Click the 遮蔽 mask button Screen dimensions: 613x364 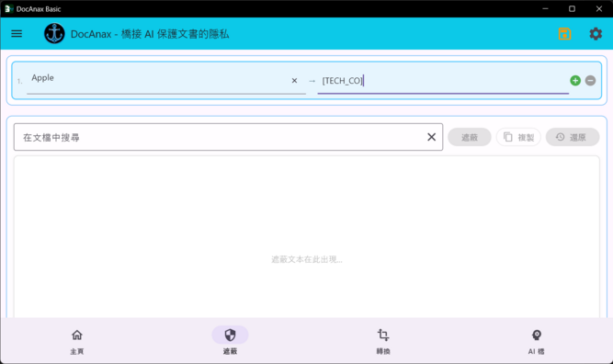tap(469, 137)
